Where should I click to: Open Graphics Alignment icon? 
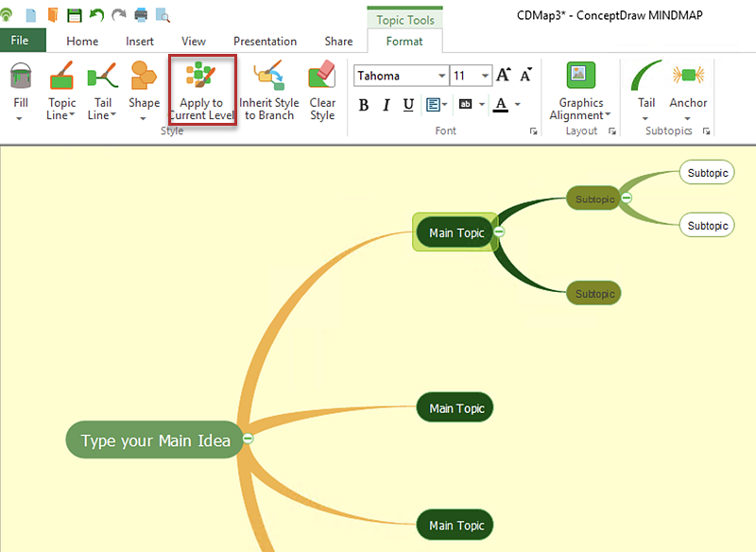(580, 76)
